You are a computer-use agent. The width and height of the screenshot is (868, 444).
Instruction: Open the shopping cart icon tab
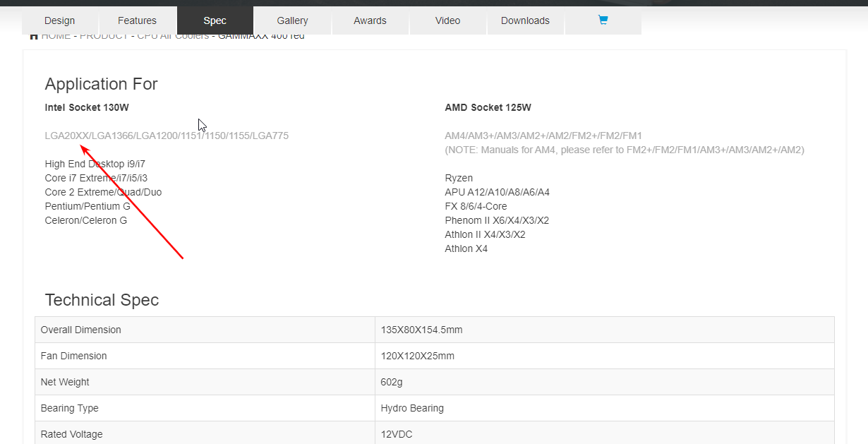(x=603, y=20)
